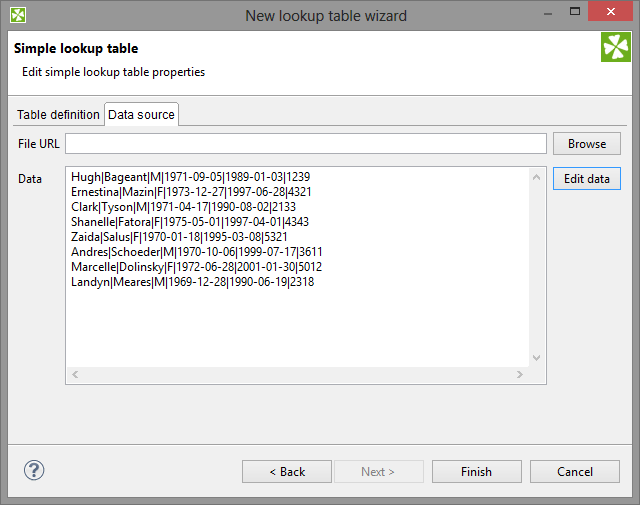This screenshot has height=505, width=640.
Task: Switch to the Table definition tab
Action: coord(58,115)
